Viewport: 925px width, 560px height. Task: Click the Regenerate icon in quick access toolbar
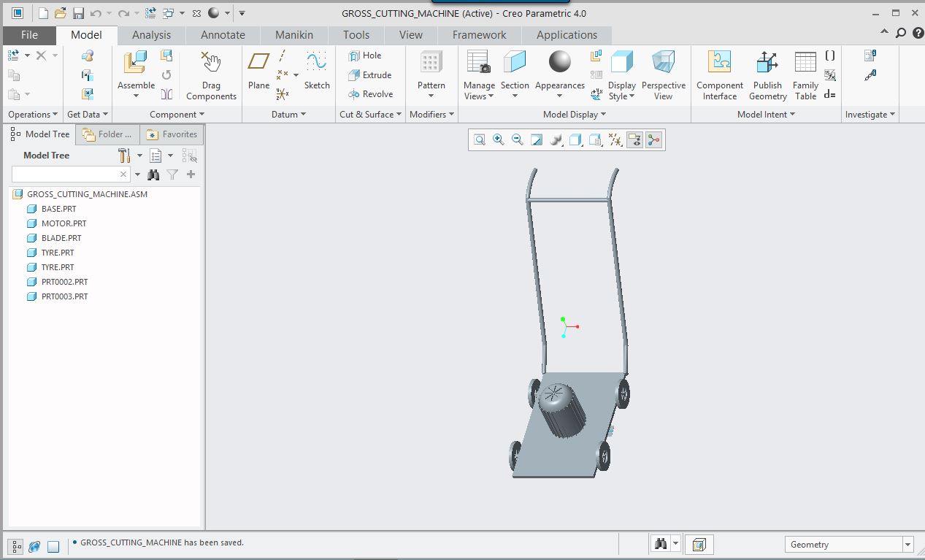150,13
